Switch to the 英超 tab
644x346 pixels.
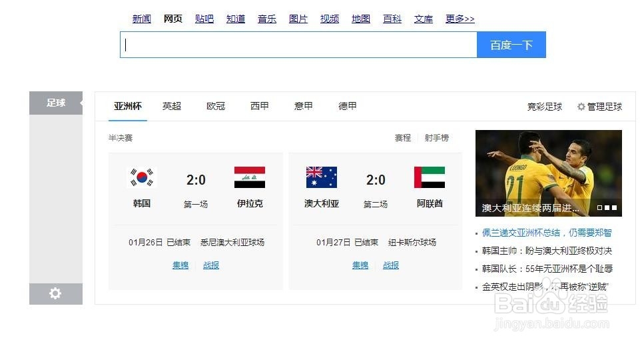pos(172,106)
